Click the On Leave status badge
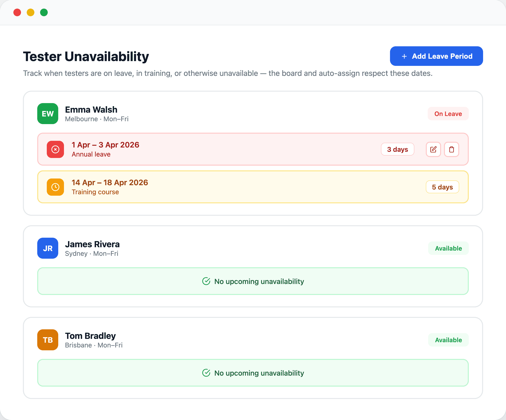Viewport: 506px width, 420px height. pos(448,114)
